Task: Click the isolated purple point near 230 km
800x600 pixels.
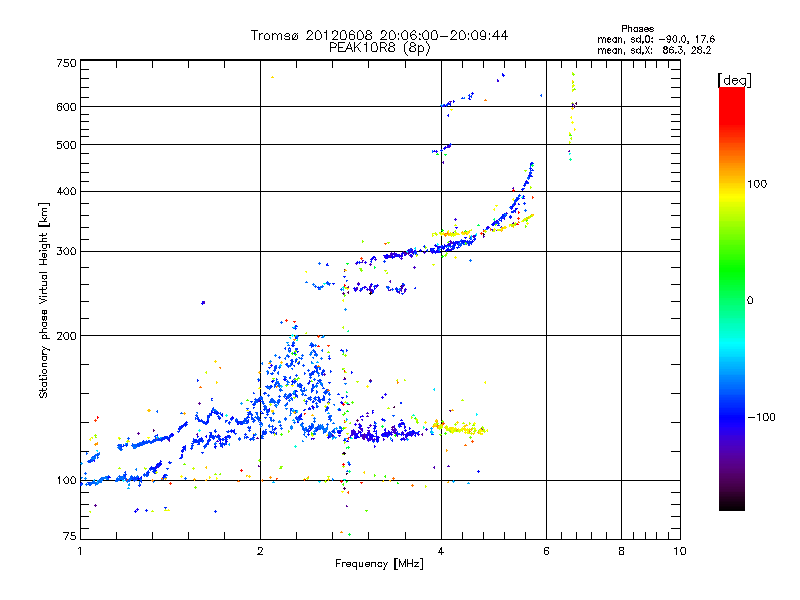Action: click(x=203, y=303)
